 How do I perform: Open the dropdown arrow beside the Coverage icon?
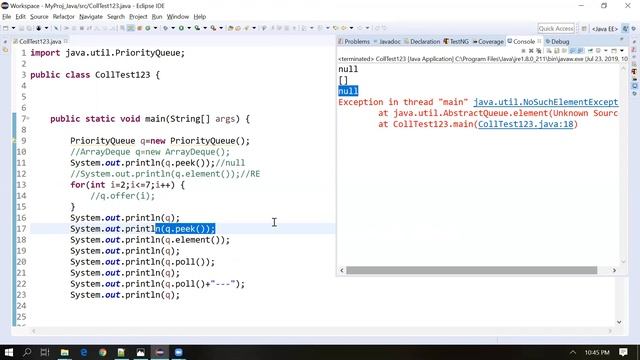point(205,28)
